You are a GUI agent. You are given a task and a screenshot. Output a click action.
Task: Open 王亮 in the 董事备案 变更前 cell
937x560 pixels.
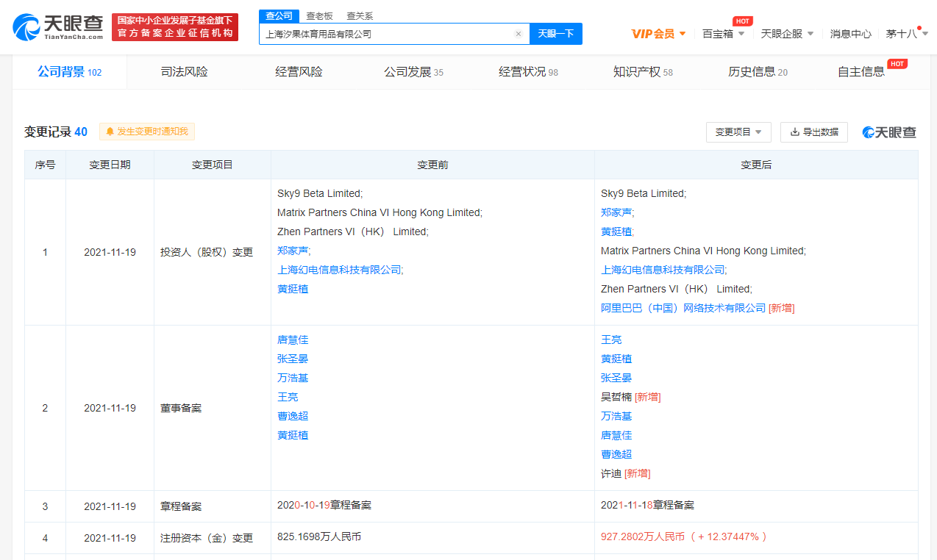(288, 397)
